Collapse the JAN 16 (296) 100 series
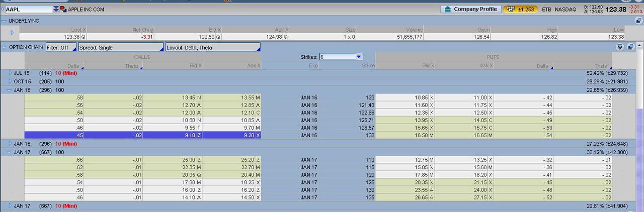The width and height of the screenshot is (644, 212). (10, 90)
